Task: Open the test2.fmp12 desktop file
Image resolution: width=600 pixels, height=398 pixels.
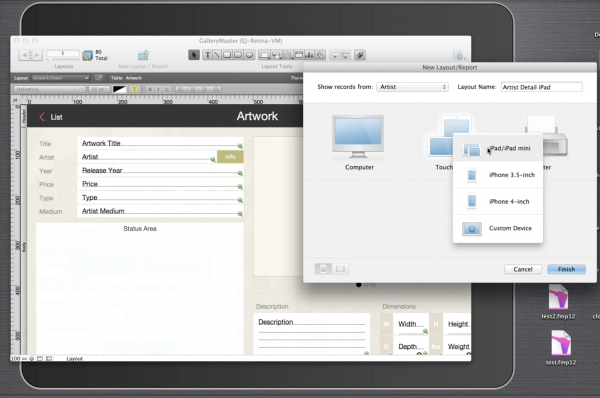Action: (558, 302)
